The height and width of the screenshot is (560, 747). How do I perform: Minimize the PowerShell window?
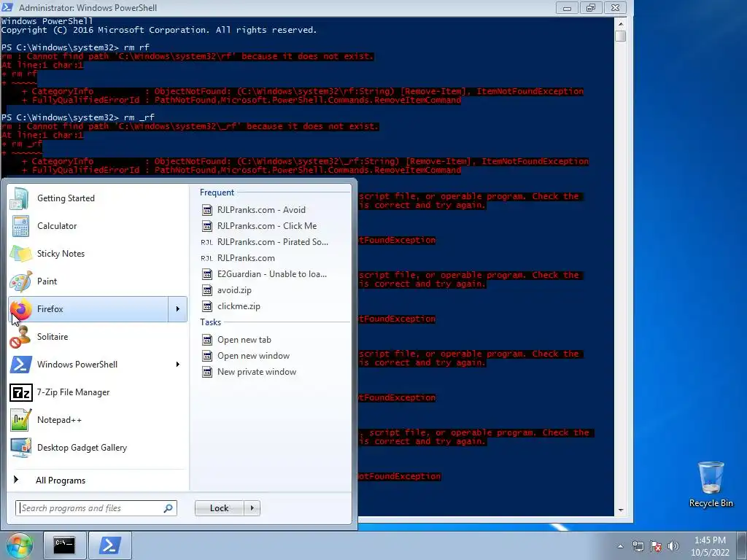(567, 8)
